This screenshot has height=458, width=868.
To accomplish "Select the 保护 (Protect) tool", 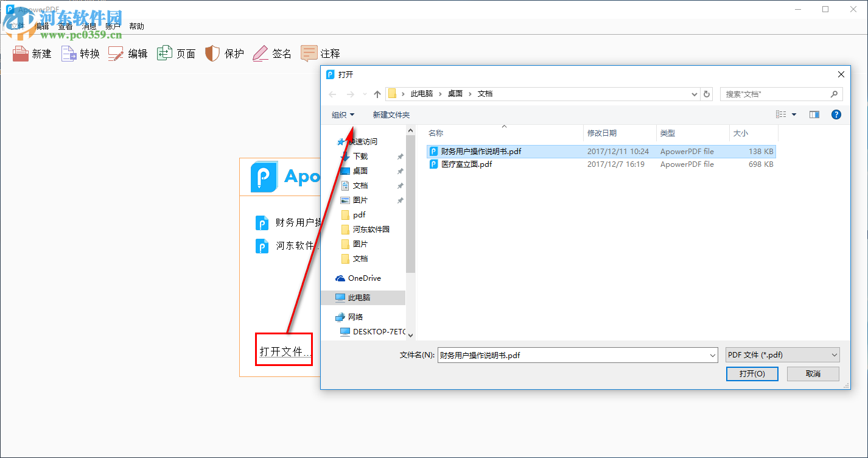I will click(224, 53).
